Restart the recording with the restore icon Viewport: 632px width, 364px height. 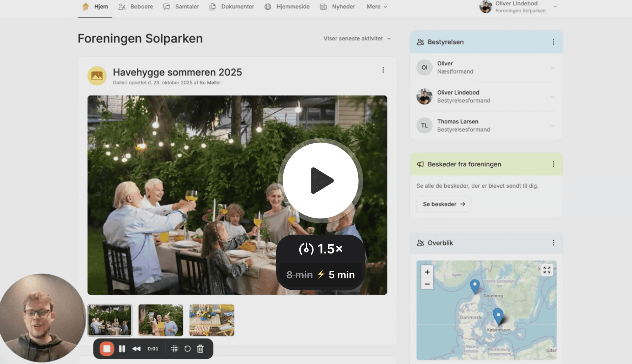[188, 349]
